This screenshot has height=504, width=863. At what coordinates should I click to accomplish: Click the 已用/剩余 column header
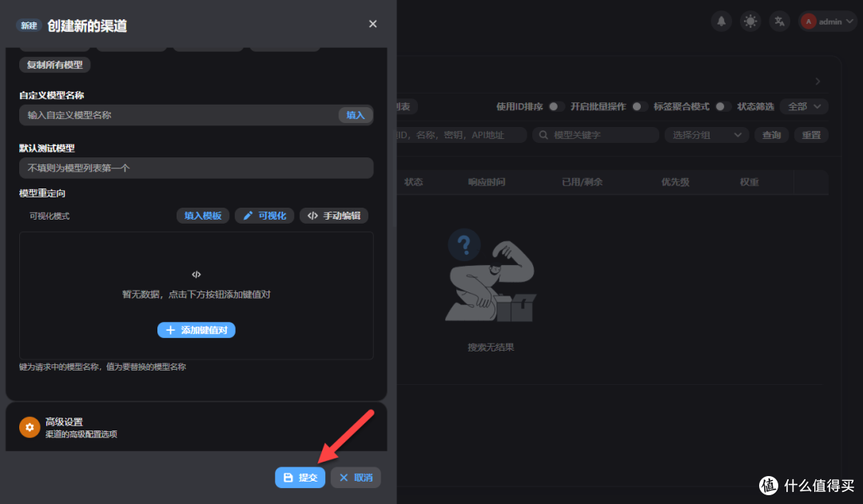(x=583, y=182)
